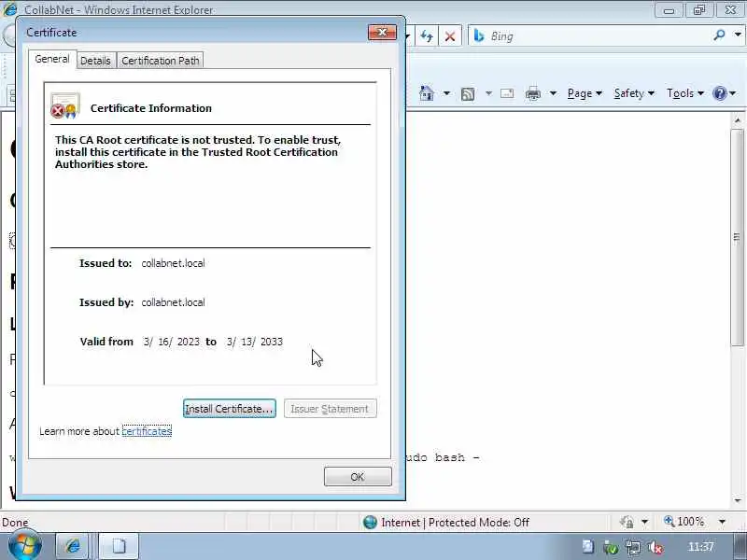Click the vertical scrollbar thumb of the page
This screenshot has height=560, width=747.
738,237
